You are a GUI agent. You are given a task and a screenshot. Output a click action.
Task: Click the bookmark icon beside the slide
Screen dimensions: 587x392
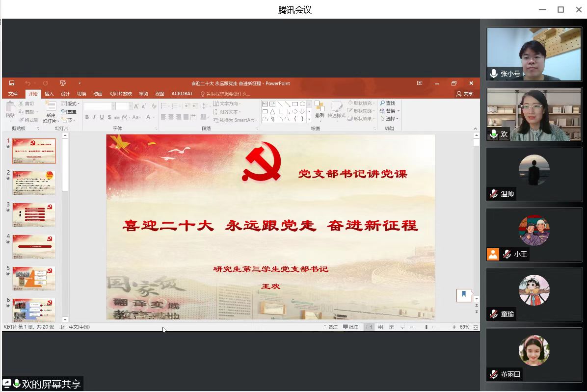(464, 295)
